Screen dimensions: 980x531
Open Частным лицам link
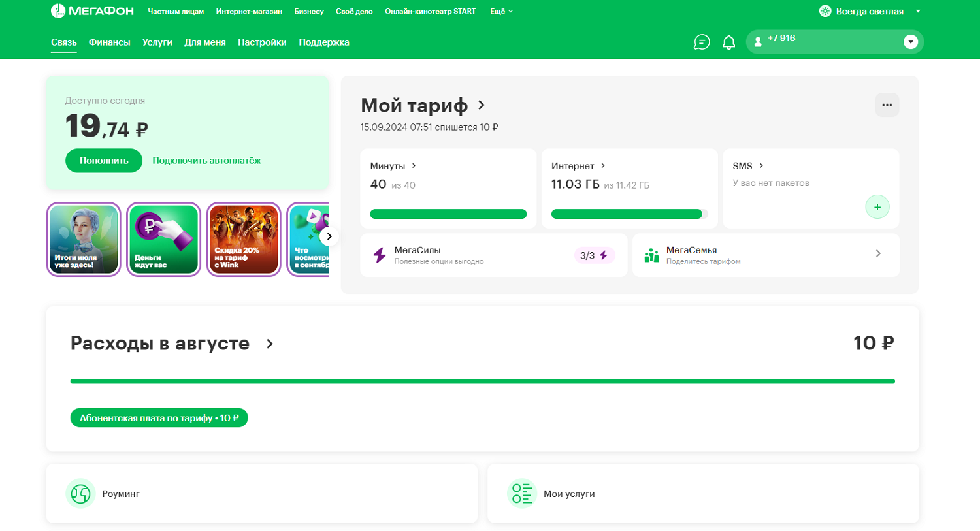coord(176,12)
